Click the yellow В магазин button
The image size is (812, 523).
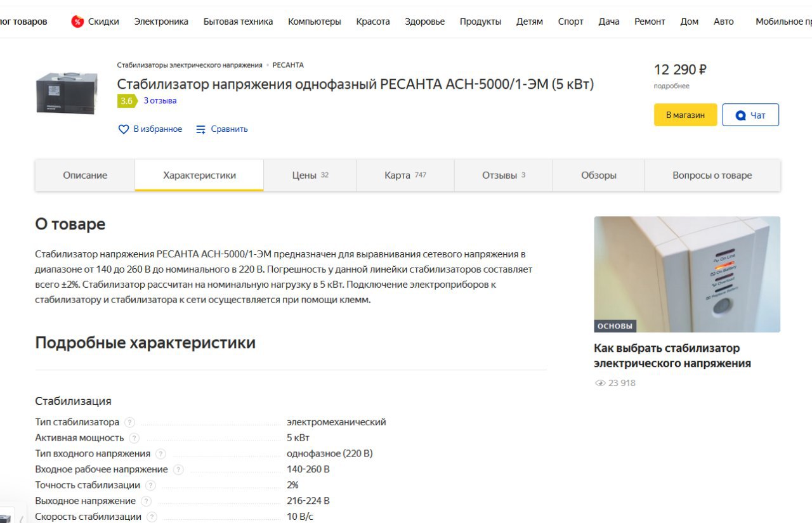pyautogui.click(x=685, y=115)
